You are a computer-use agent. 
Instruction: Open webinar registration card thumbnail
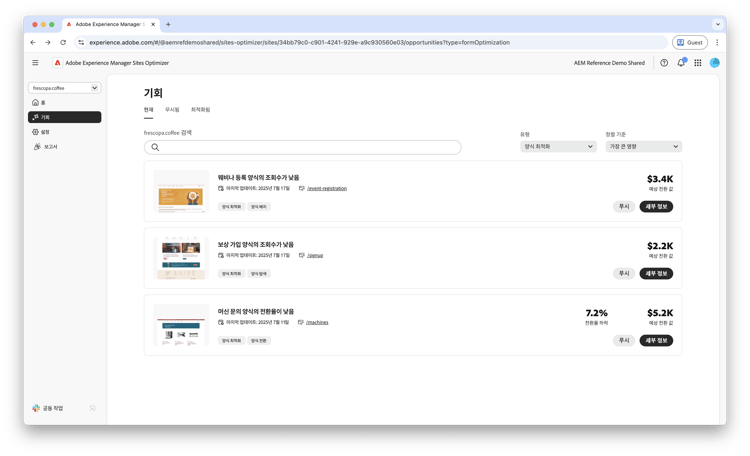click(x=181, y=191)
